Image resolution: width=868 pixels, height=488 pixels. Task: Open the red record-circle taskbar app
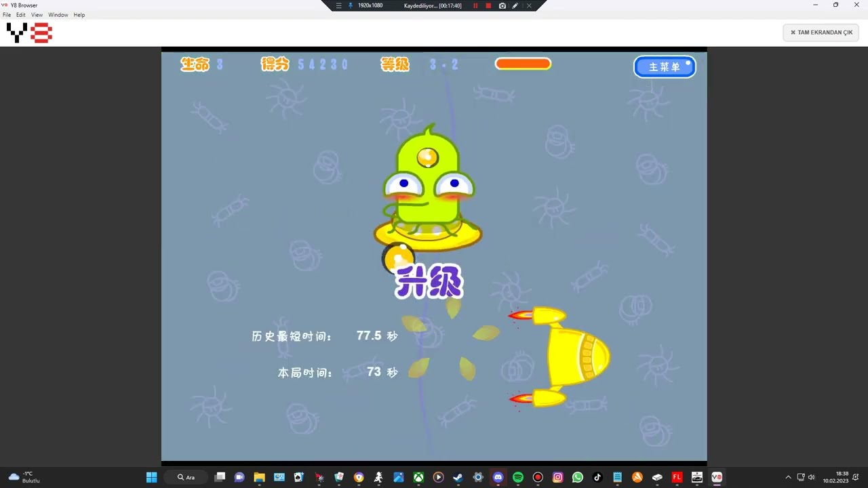point(538,477)
